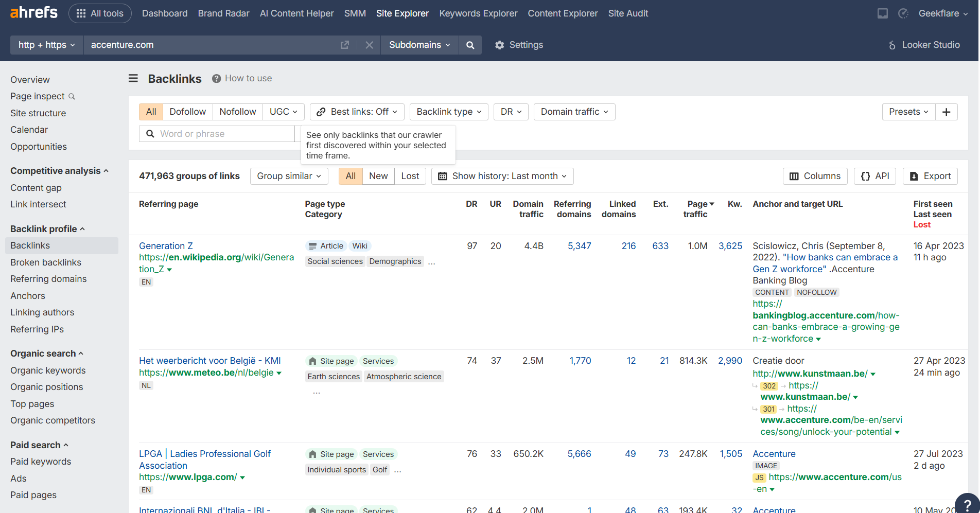This screenshot has height=513, width=980.
Task: Clear the URL field with X icon
Action: tap(369, 45)
